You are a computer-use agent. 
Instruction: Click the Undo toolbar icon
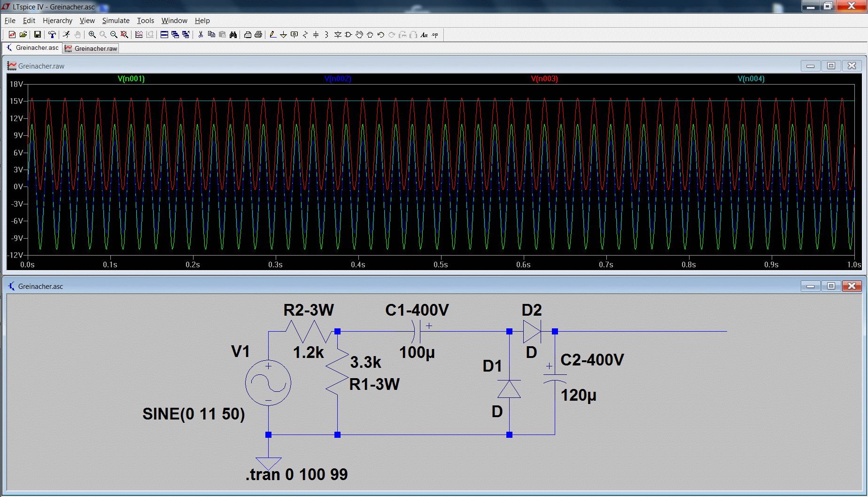(381, 35)
